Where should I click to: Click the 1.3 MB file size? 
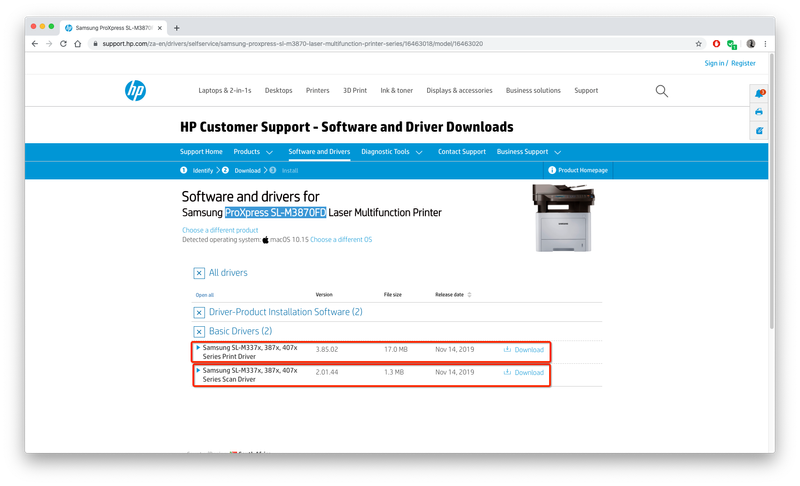coord(394,372)
